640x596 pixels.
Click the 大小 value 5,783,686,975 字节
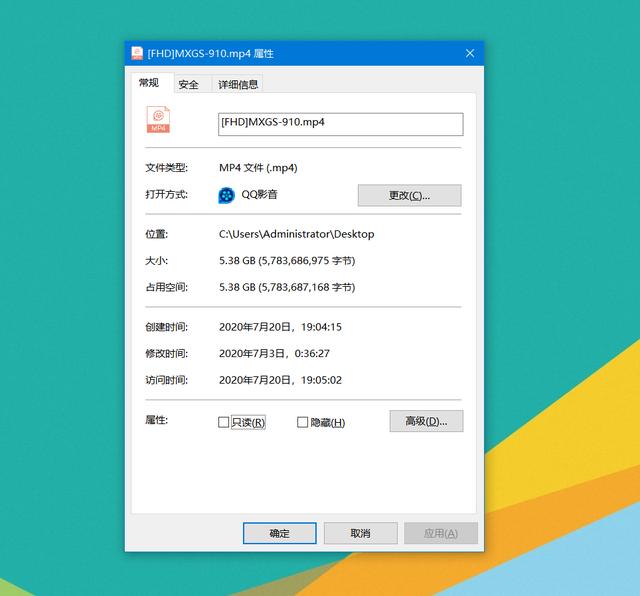(x=307, y=261)
